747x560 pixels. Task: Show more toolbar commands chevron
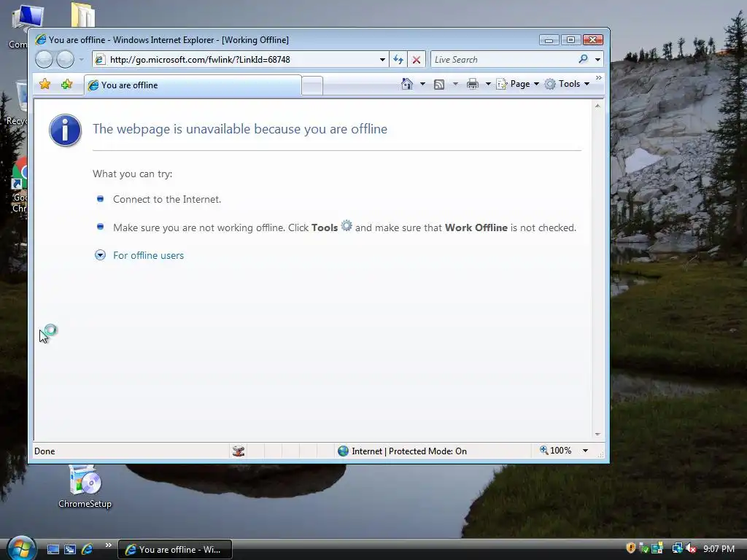pos(599,77)
